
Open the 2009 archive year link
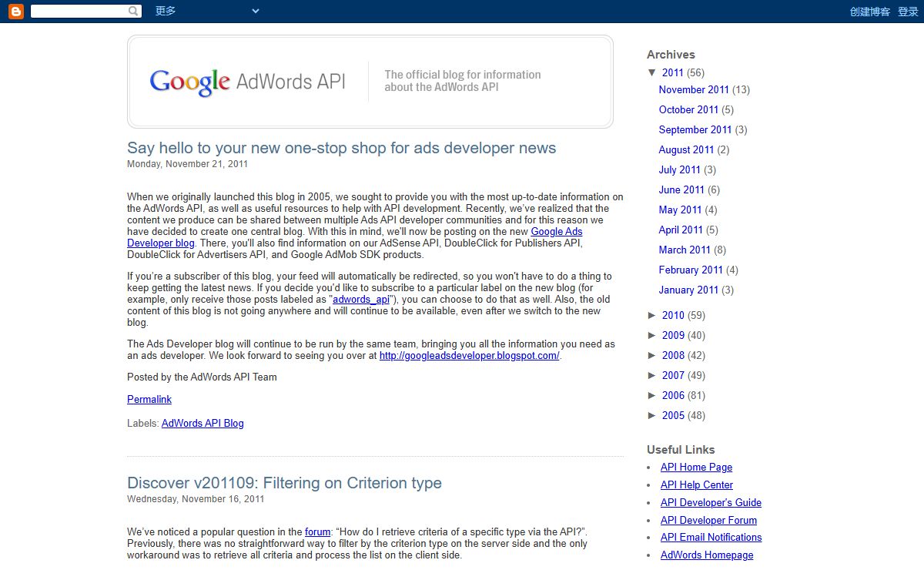(673, 335)
